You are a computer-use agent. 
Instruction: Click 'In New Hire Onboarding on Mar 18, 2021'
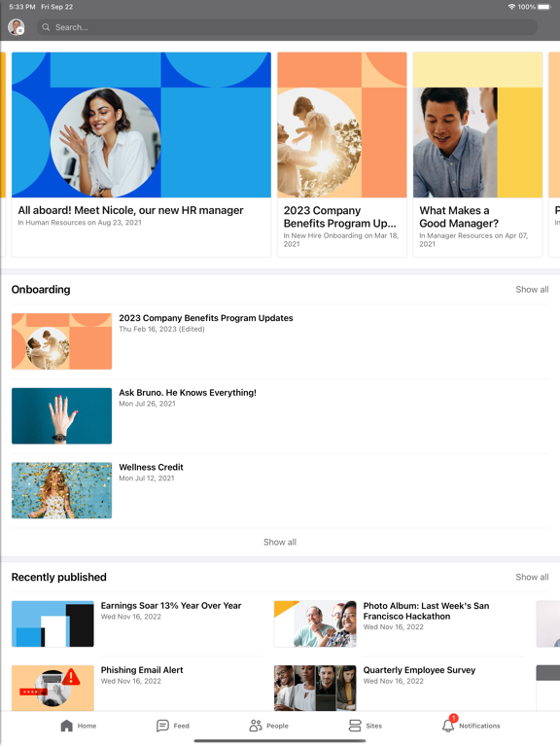[341, 239]
